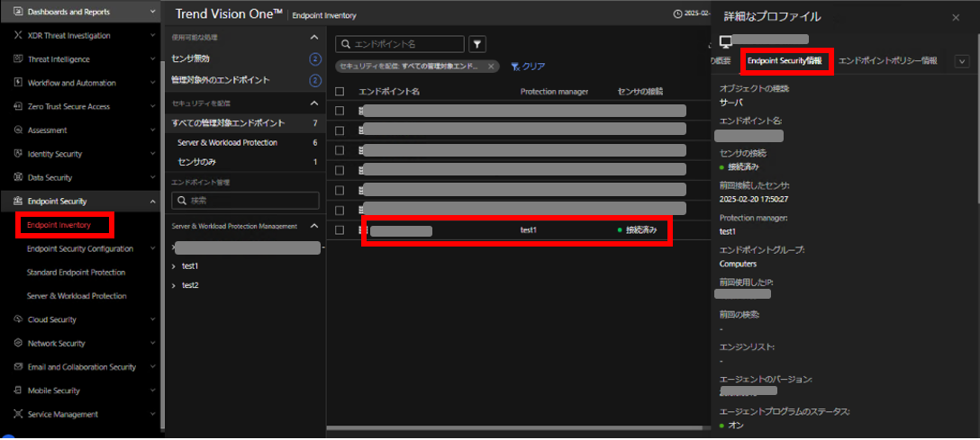Click the エンドポイント名 search field
980x440 pixels.
coord(405,44)
